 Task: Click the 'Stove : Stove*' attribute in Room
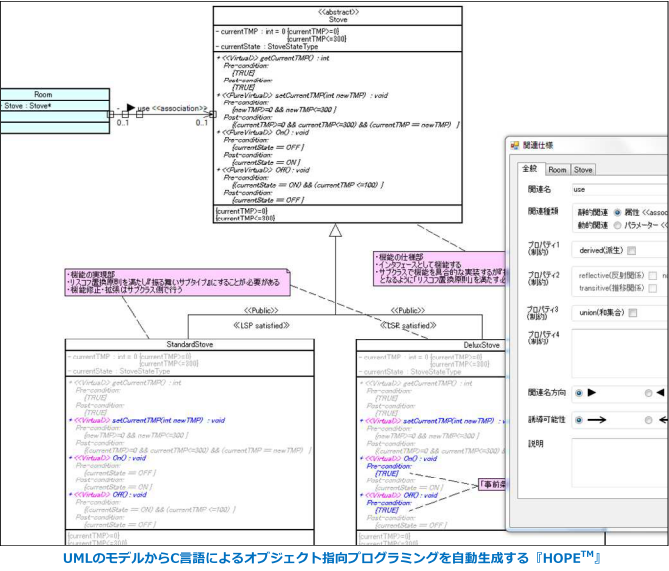point(28,105)
